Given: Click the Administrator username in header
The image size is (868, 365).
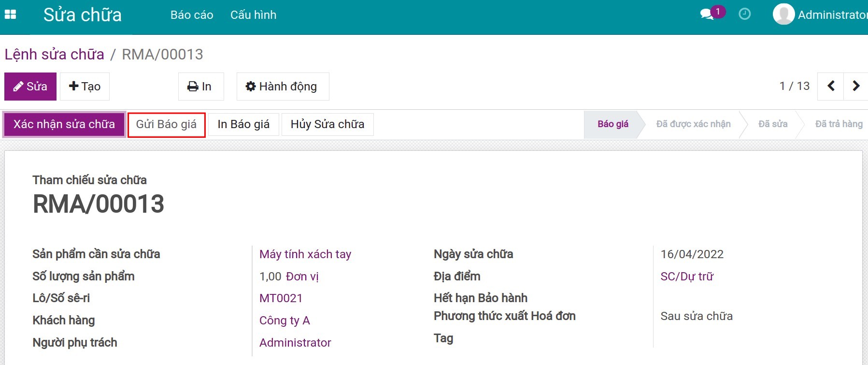Looking at the screenshot, I should point(832,15).
